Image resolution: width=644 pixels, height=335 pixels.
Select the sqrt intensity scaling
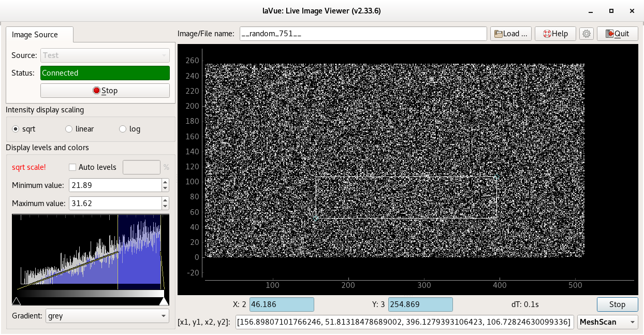[16, 129]
